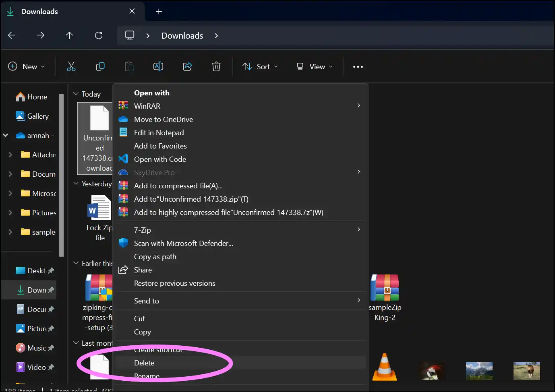The image size is (555, 392).
Task: Refresh the Downloads folder
Action: 99,35
